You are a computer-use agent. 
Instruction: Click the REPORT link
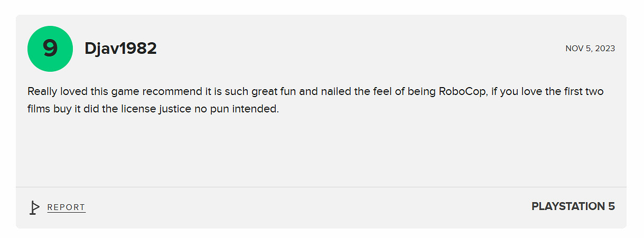coord(66,207)
